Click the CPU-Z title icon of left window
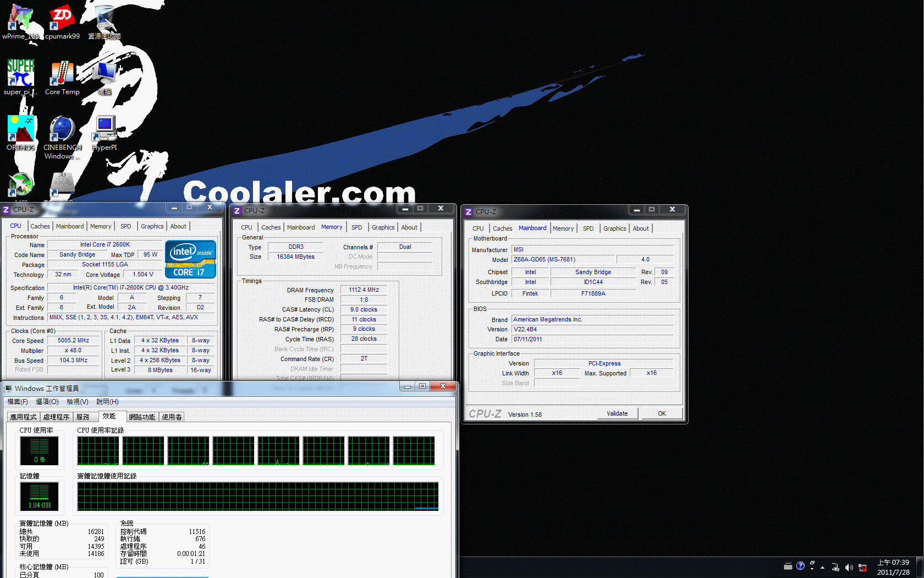 [x=6, y=210]
